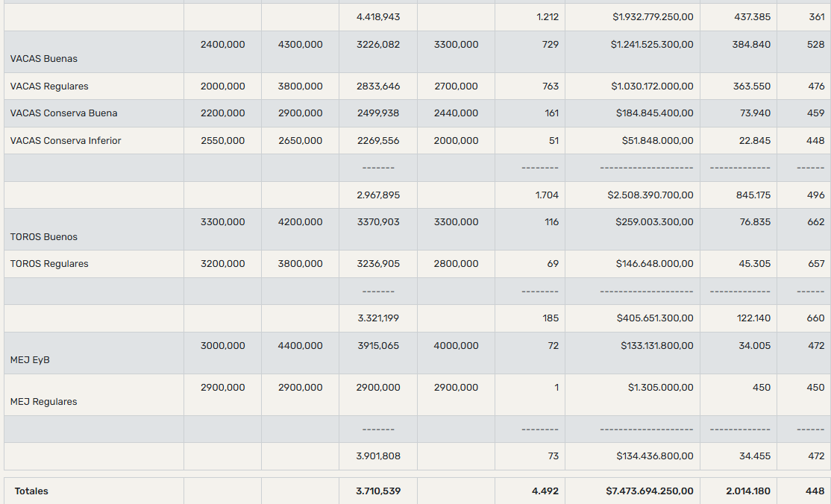The height and width of the screenshot is (504, 831).
Task: Click the Totales row label
Action: (31, 491)
